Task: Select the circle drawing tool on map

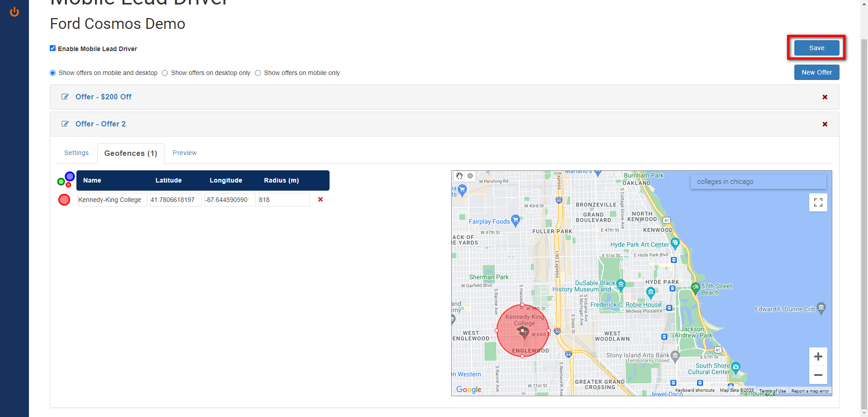Action: pyautogui.click(x=470, y=176)
